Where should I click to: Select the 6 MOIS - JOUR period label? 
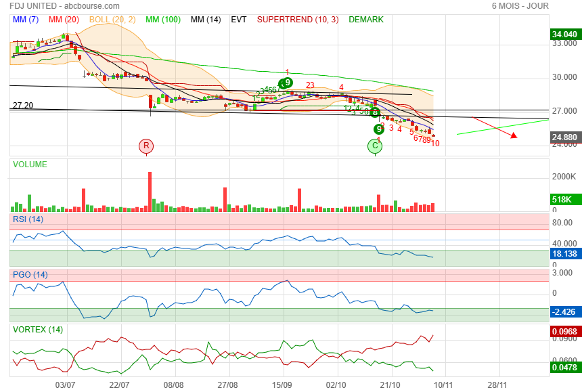[520, 6]
